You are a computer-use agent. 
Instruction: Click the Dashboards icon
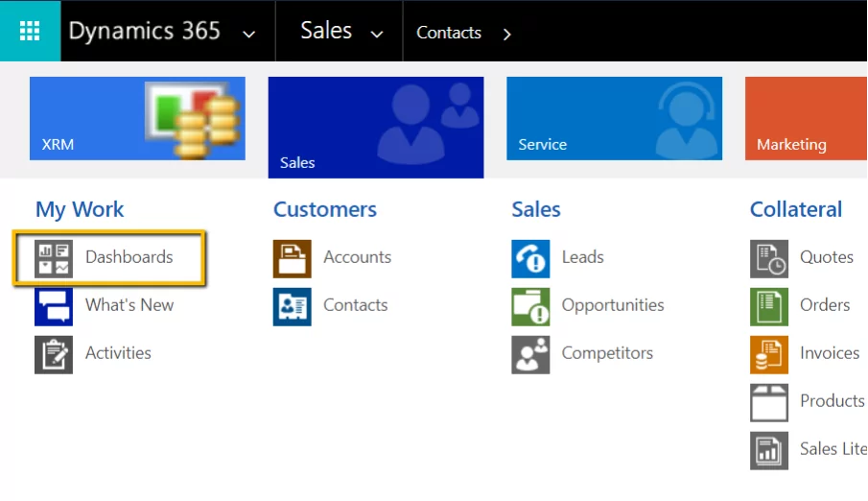(54, 259)
